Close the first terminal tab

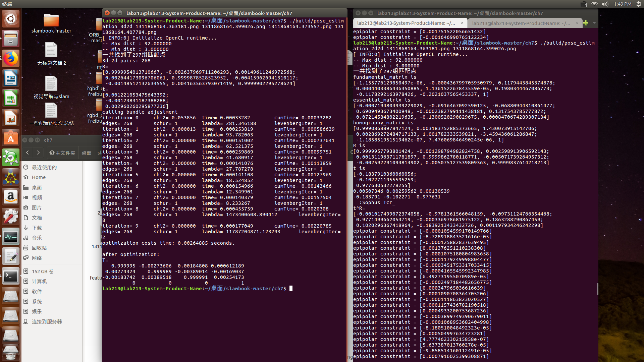point(462,23)
